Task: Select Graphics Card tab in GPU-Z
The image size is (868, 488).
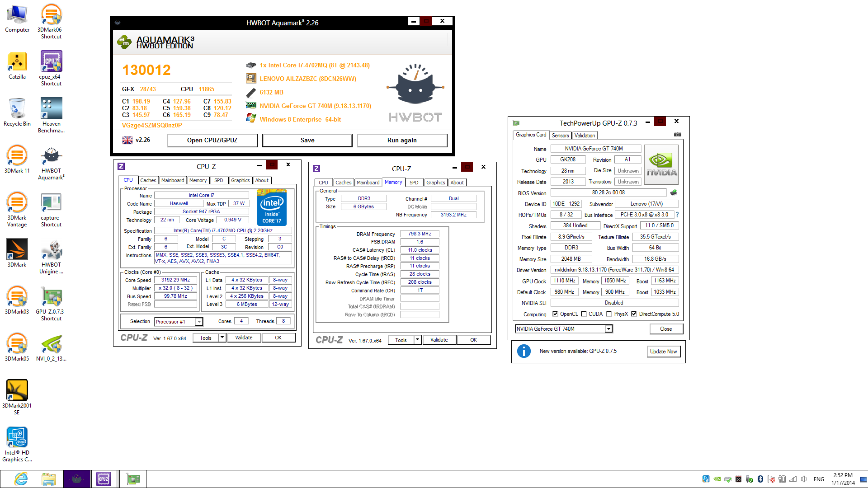Action: point(531,135)
